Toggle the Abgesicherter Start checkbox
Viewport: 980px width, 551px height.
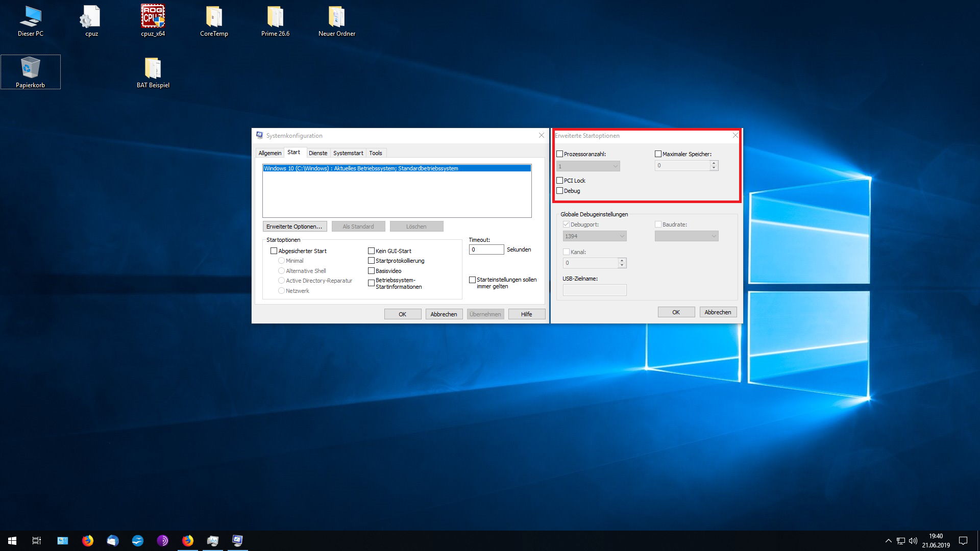click(x=274, y=251)
